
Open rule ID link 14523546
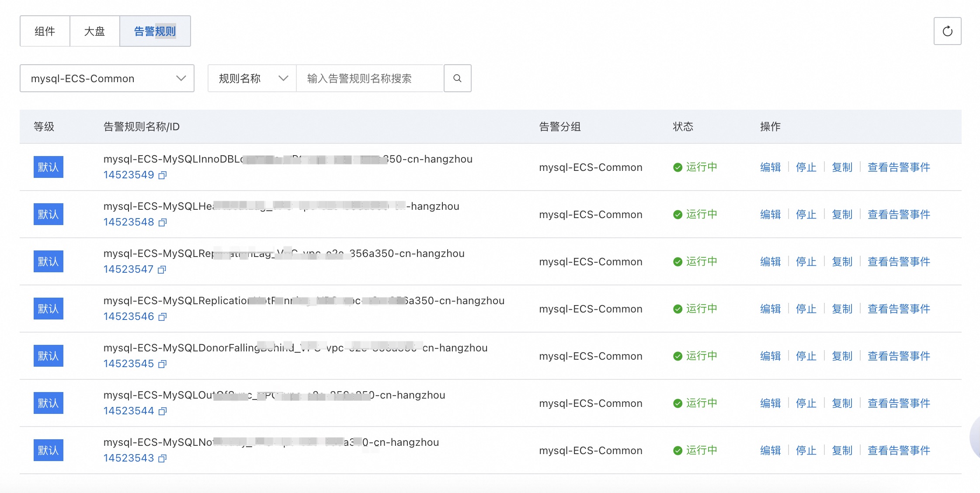[129, 316]
